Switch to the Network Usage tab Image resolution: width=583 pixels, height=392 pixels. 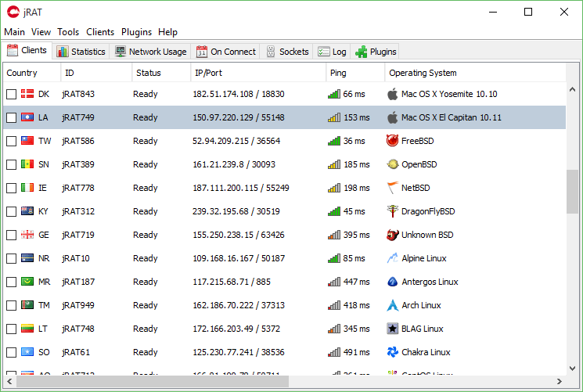pos(151,52)
